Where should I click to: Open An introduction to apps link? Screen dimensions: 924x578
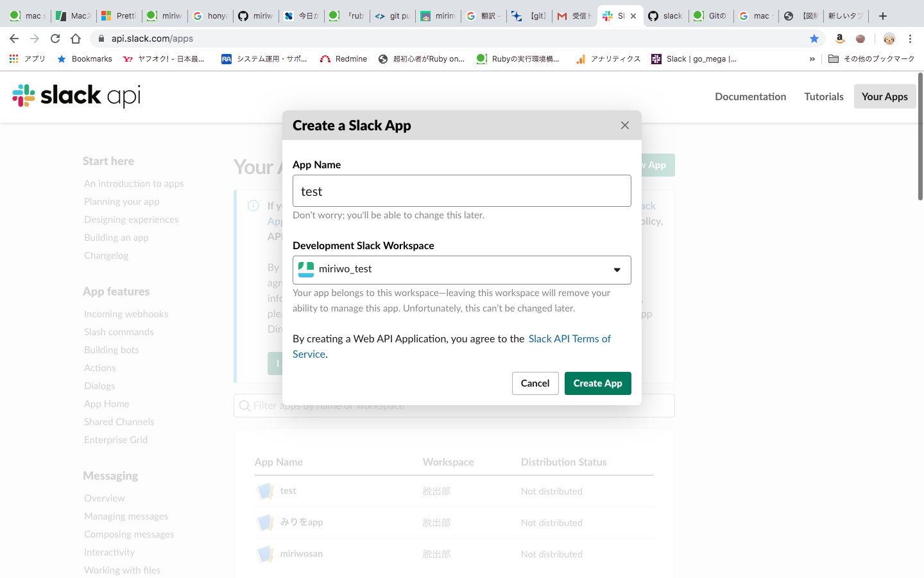pos(133,184)
